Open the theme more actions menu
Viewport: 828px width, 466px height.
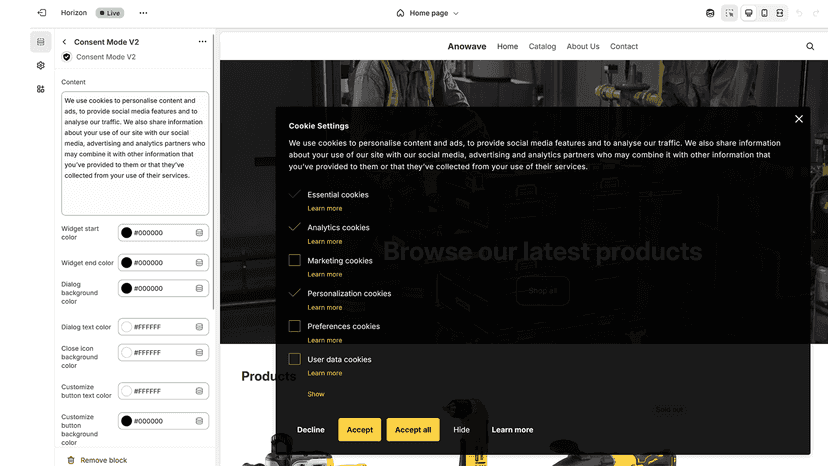tap(143, 13)
